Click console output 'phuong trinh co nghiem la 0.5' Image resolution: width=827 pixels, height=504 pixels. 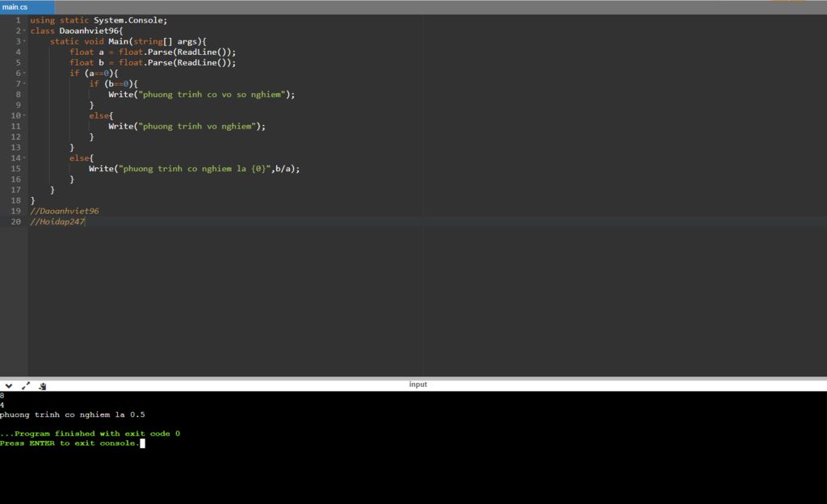click(72, 415)
